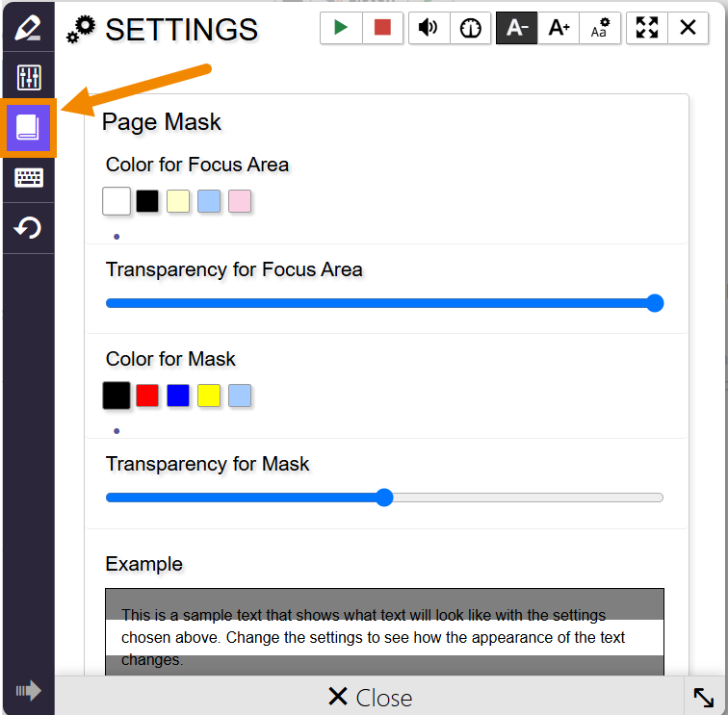Select the Page Mask book tab

coord(28,128)
